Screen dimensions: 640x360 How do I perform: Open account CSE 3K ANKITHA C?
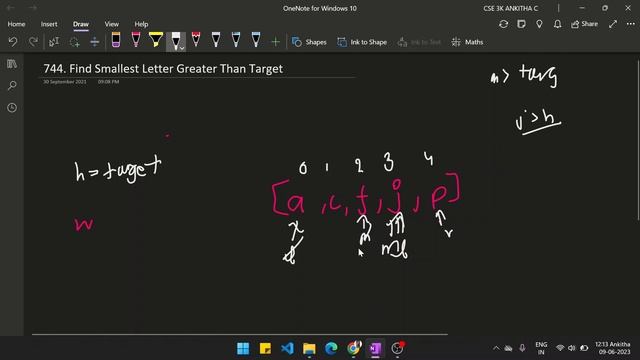click(x=511, y=8)
